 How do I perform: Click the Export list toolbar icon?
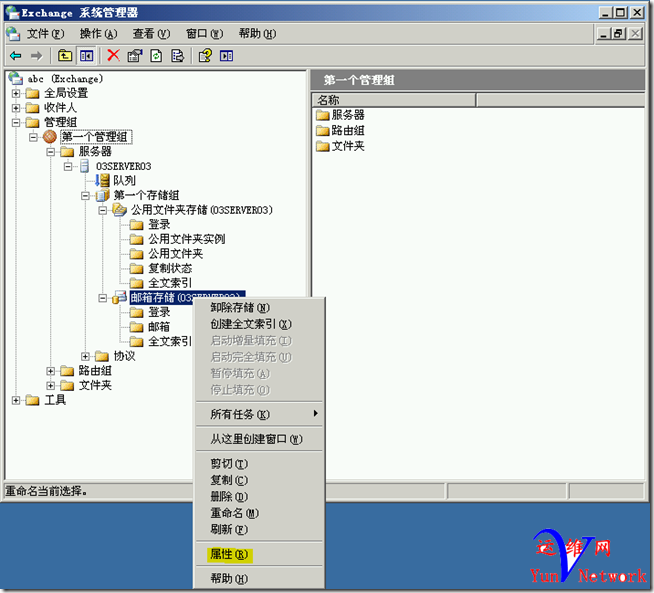pos(178,55)
